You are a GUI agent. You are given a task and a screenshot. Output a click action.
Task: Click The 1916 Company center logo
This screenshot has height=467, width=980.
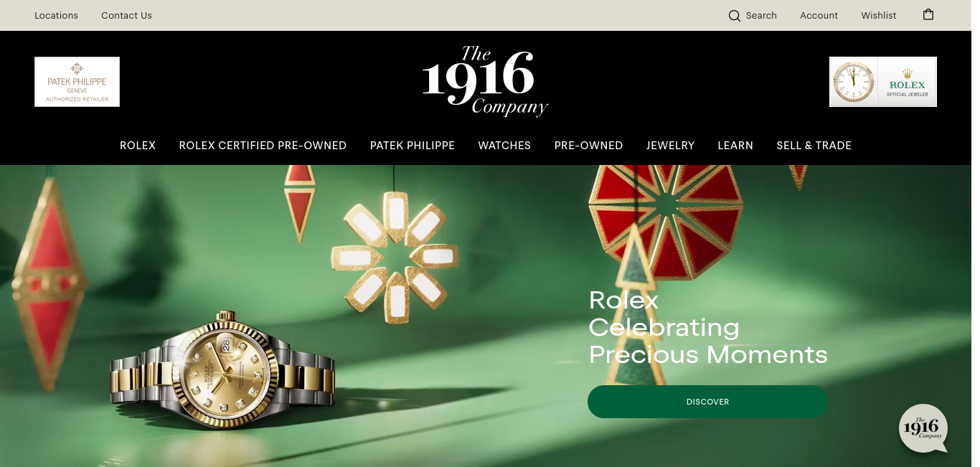[x=485, y=81]
